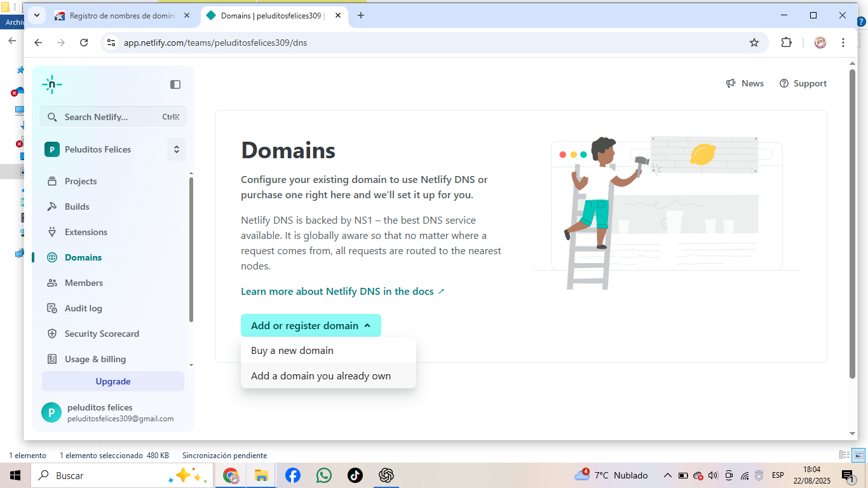Click the battery icon in system tray

click(x=683, y=475)
